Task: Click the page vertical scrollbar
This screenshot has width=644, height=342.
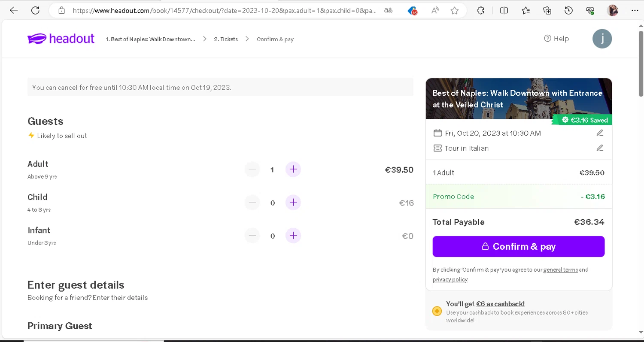Action: [641, 64]
